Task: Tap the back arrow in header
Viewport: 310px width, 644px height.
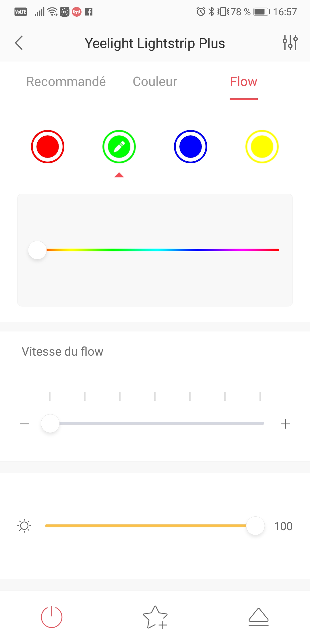Action: pyautogui.click(x=19, y=43)
